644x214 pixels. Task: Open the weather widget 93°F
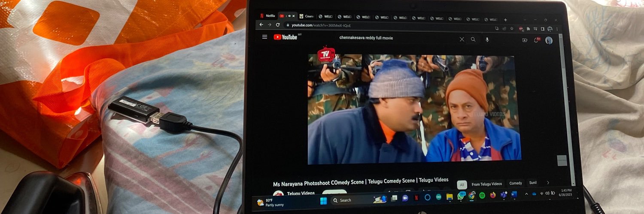click(270, 202)
